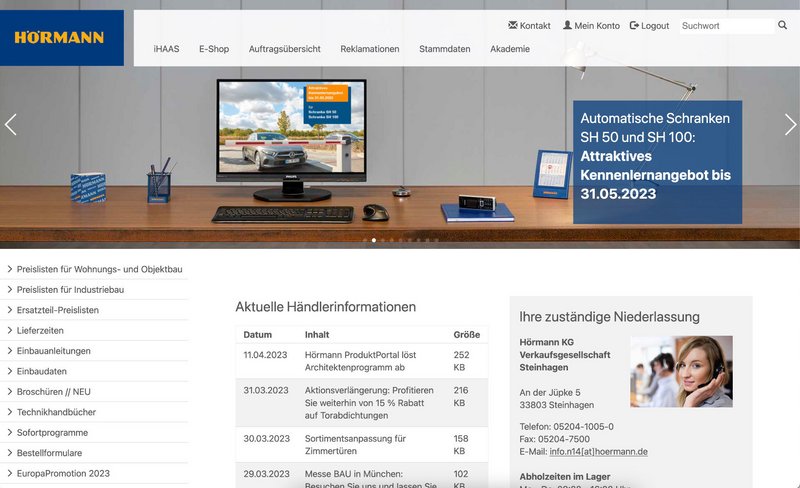Screen dimensions: 800x488
Task: Click date 30.03.2023 in table
Action: (x=266, y=438)
